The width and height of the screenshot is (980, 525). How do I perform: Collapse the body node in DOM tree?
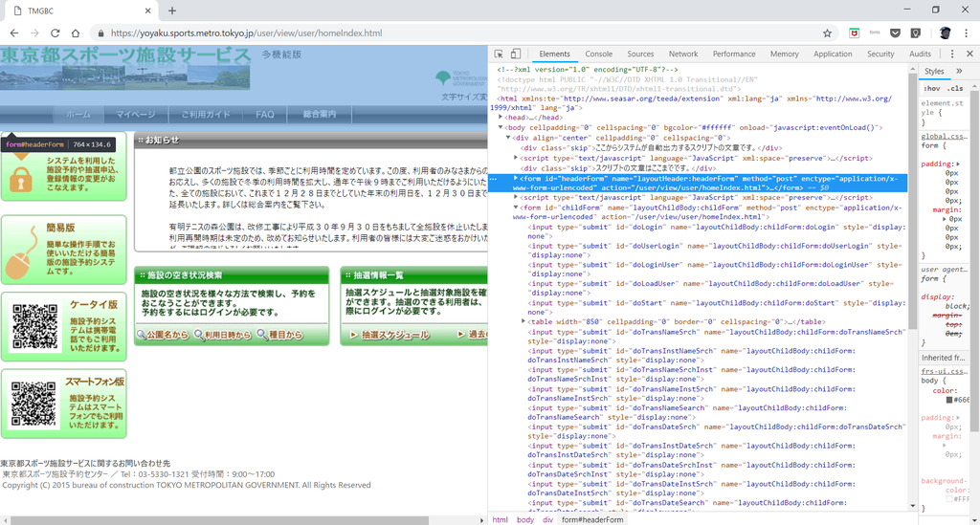pos(501,127)
